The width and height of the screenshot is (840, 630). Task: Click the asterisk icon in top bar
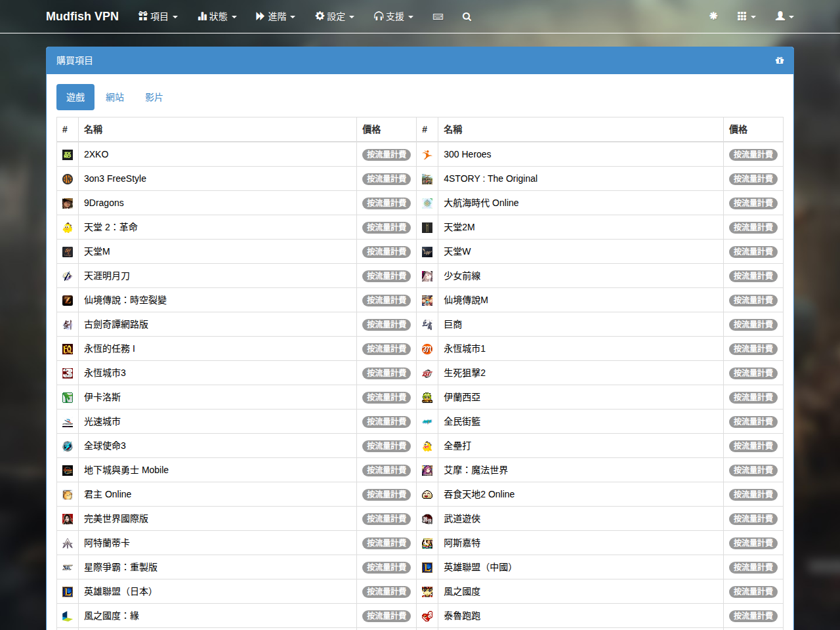point(713,16)
